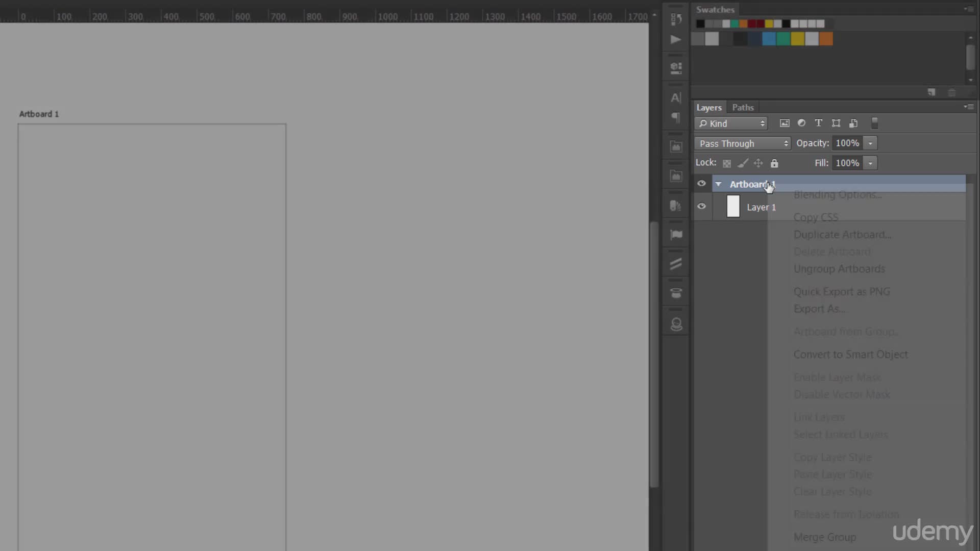Click the Artboard 1 label on the canvas

pyautogui.click(x=39, y=114)
